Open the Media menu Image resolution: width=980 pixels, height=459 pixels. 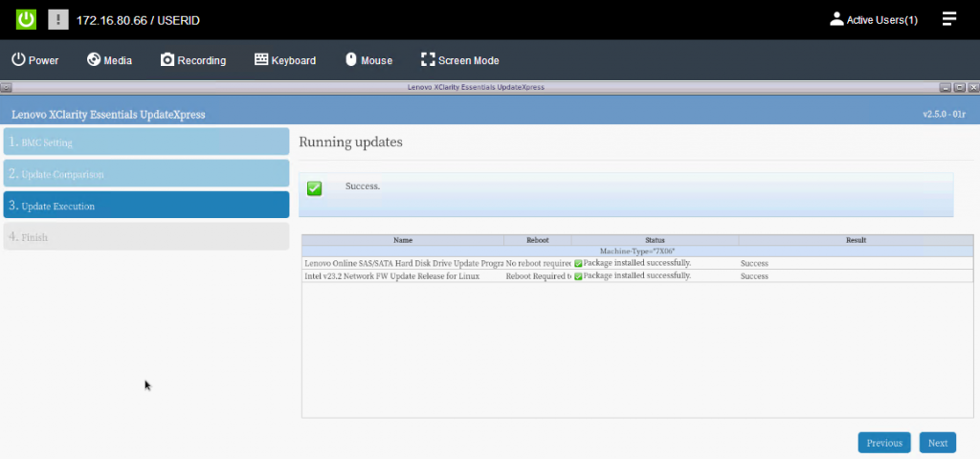point(109,60)
